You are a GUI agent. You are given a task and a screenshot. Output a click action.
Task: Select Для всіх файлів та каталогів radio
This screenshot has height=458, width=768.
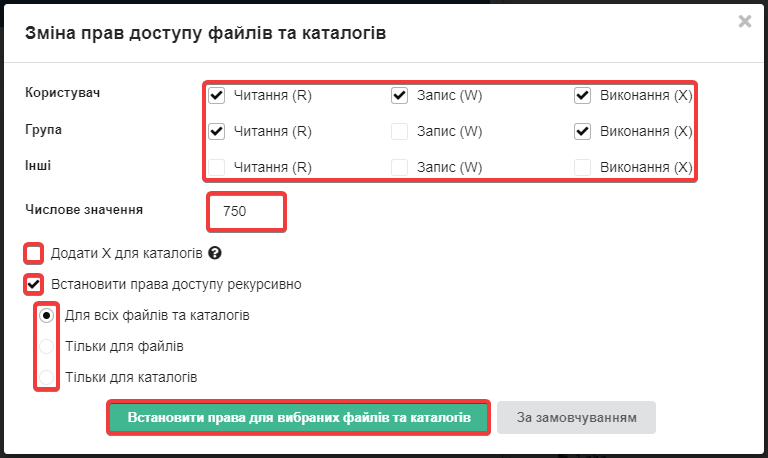[47, 315]
